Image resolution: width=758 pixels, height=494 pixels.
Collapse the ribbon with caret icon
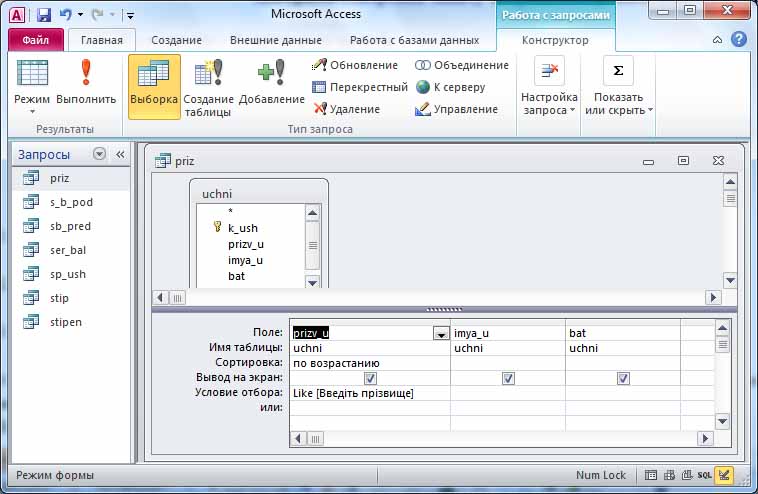pos(717,40)
